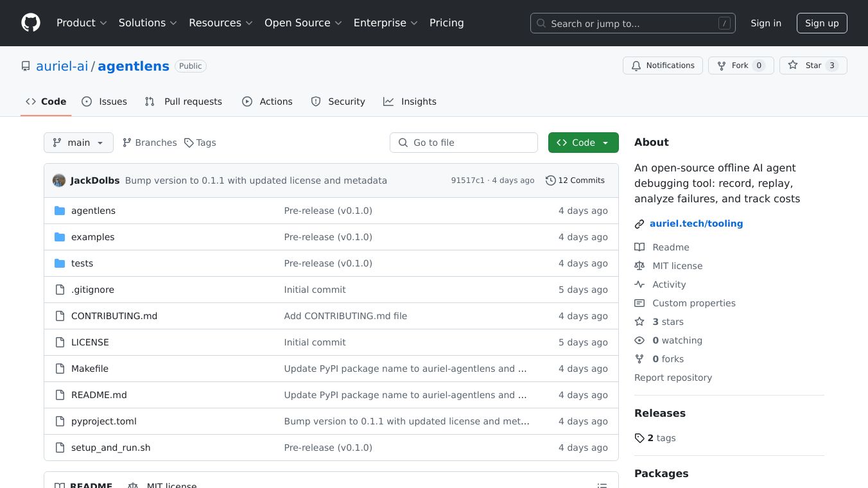This screenshot has width=868, height=488.
Task: Switch to the Pull requests tab
Action: (x=184, y=101)
